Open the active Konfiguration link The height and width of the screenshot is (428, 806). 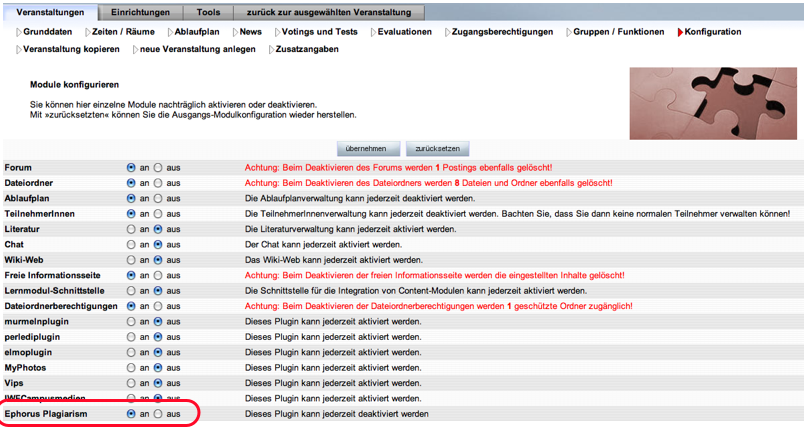[x=713, y=32]
